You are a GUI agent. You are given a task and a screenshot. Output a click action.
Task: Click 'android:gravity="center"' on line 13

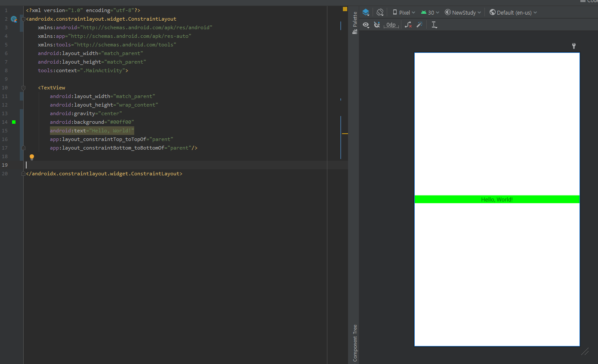pyautogui.click(x=86, y=113)
